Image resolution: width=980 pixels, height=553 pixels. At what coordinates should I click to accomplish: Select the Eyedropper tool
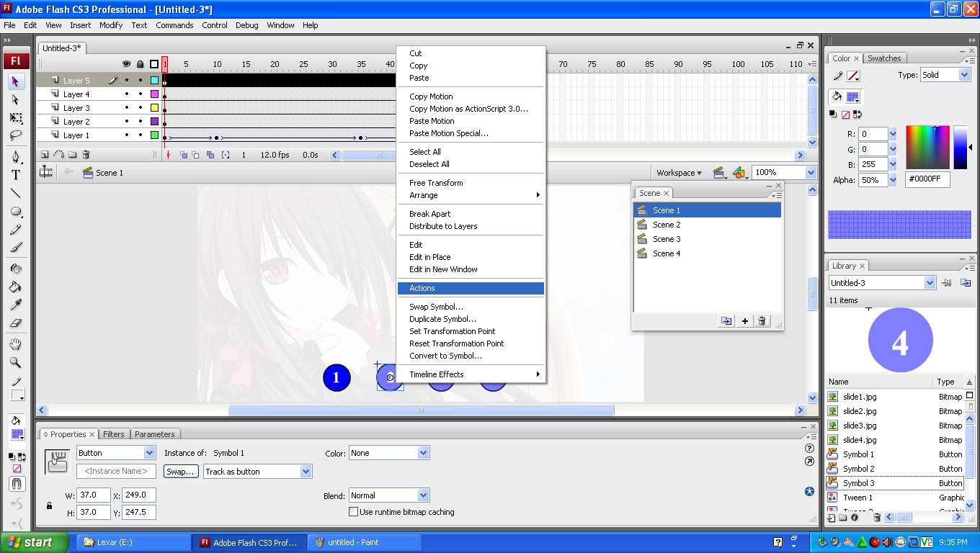pyautogui.click(x=15, y=305)
